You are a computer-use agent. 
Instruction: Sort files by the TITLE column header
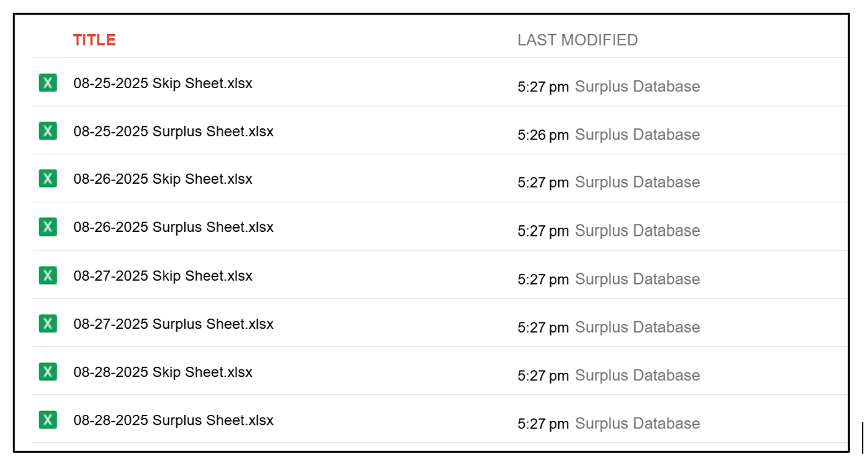tap(94, 40)
